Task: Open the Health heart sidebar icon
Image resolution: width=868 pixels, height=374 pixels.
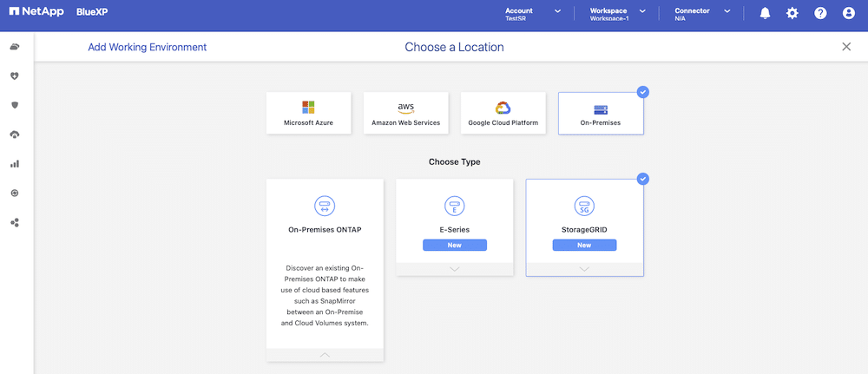Action: point(15,75)
